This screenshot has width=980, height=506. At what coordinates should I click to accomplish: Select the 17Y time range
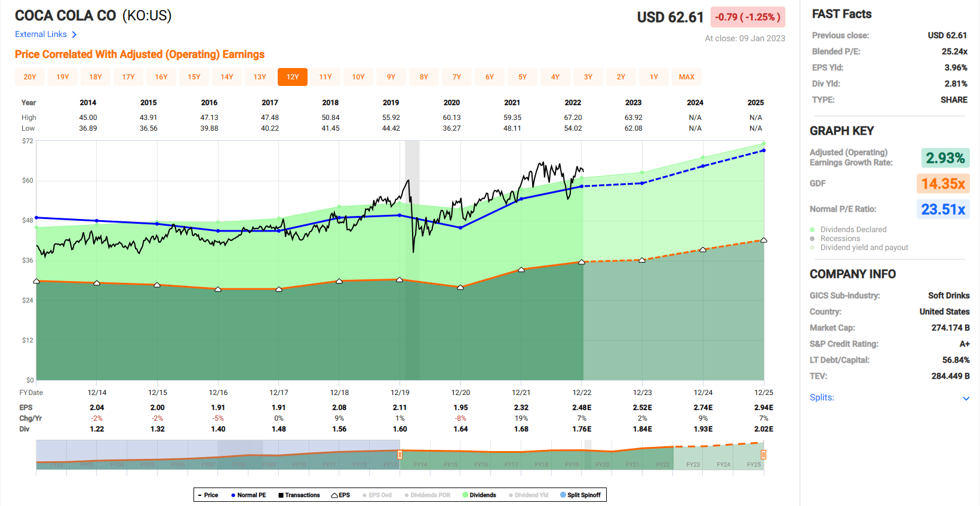(x=128, y=77)
